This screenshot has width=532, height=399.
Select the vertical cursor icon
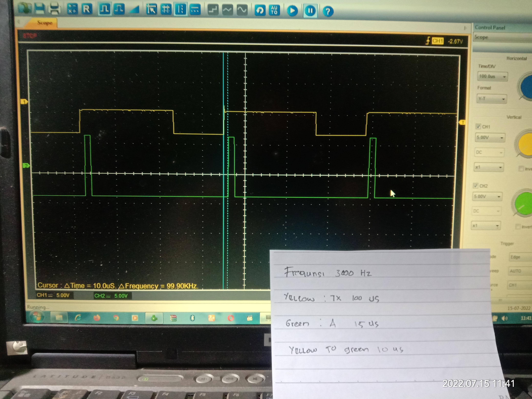pos(180,10)
